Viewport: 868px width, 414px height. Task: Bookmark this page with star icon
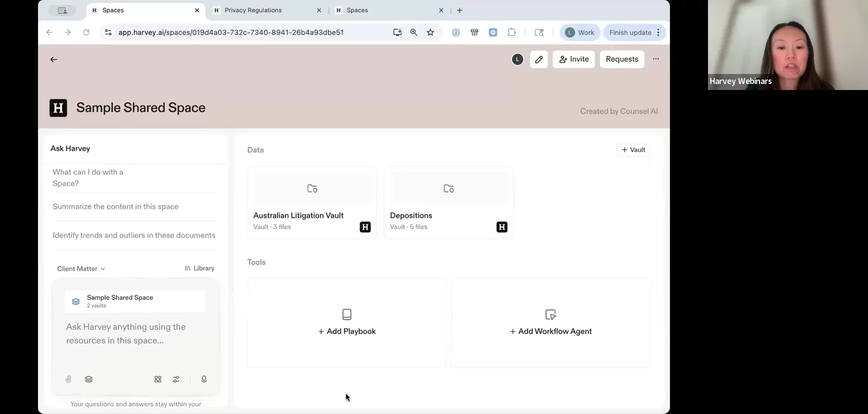point(430,32)
